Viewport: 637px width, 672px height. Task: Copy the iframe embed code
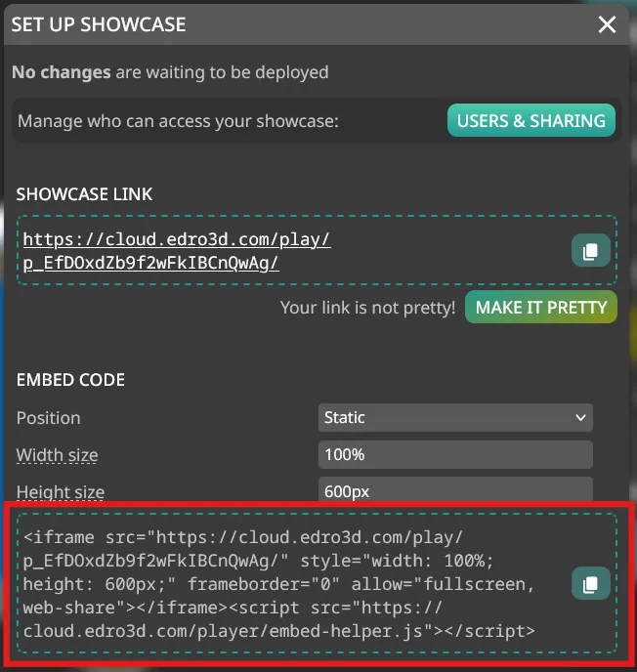point(591,584)
